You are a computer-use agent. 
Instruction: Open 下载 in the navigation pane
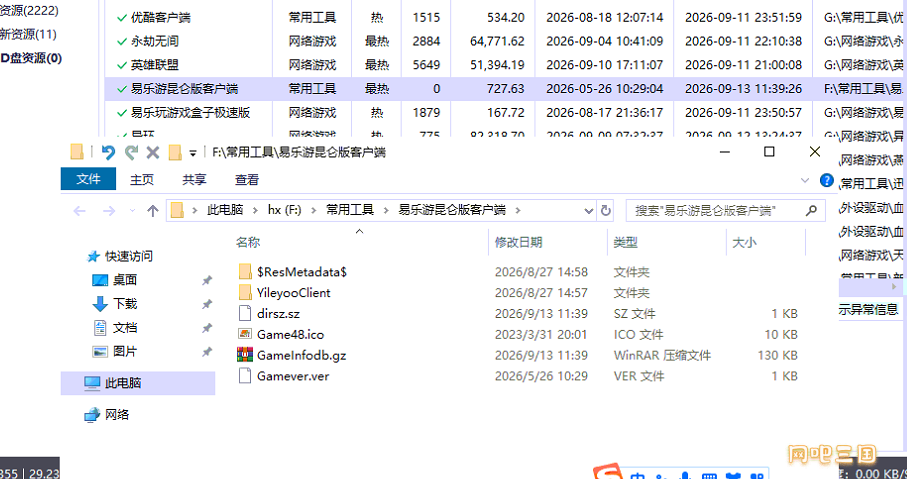pyautogui.click(x=125, y=304)
